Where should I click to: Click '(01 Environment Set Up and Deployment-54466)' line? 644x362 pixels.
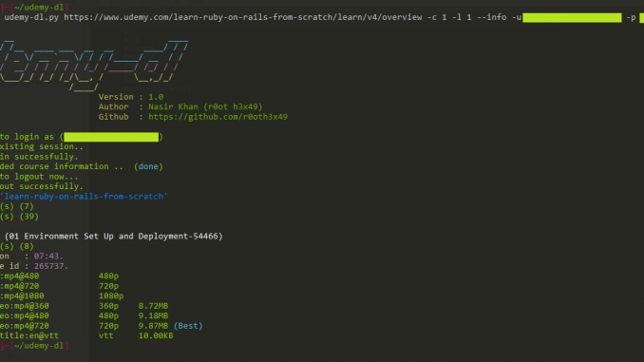(113, 237)
